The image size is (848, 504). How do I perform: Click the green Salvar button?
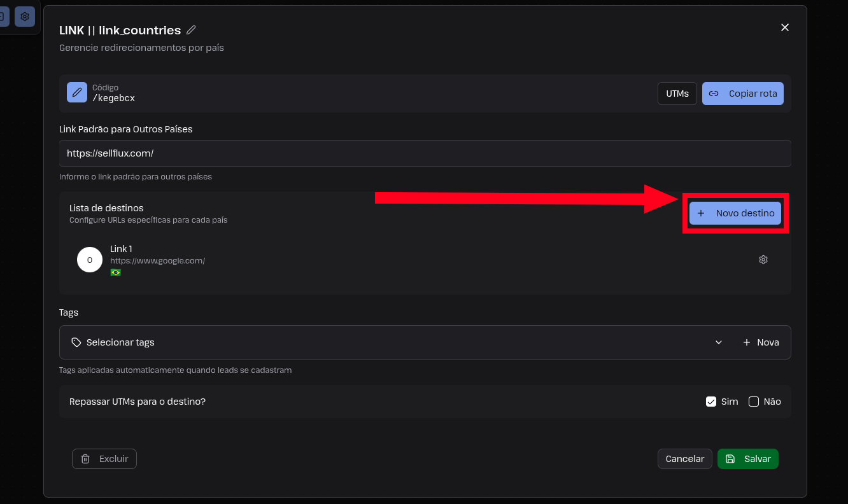(748, 459)
